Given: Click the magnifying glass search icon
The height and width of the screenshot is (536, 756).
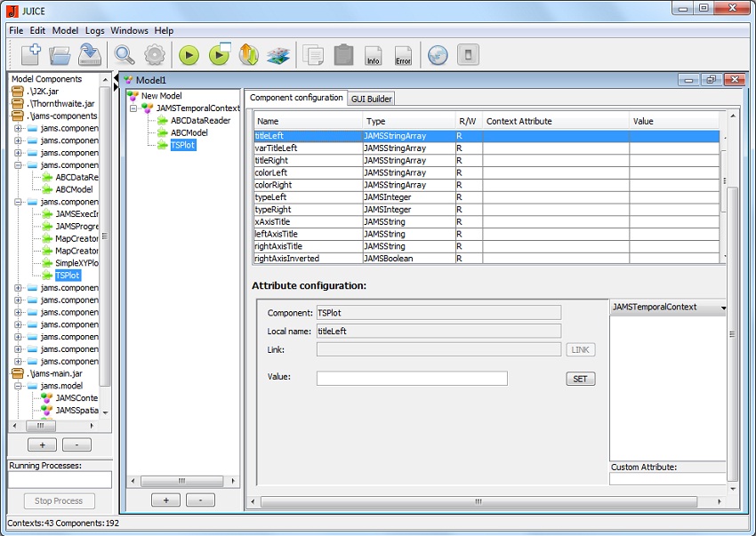Looking at the screenshot, I should pos(125,55).
